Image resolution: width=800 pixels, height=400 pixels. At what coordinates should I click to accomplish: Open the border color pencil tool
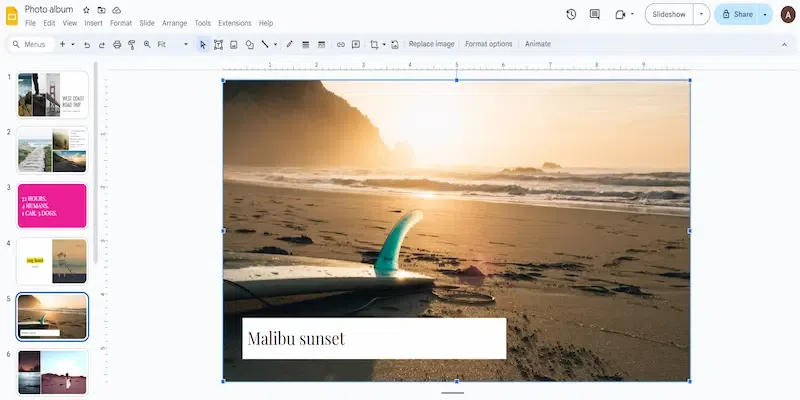[x=290, y=45]
